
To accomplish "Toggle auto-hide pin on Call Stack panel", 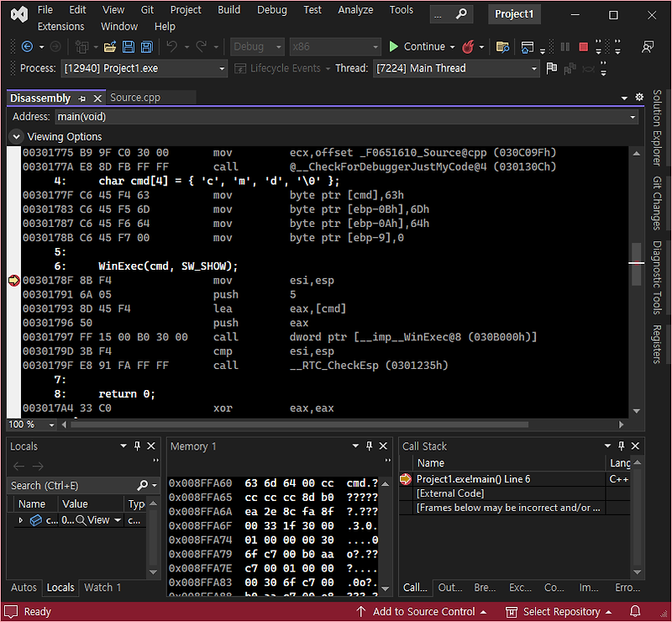I will (x=621, y=446).
